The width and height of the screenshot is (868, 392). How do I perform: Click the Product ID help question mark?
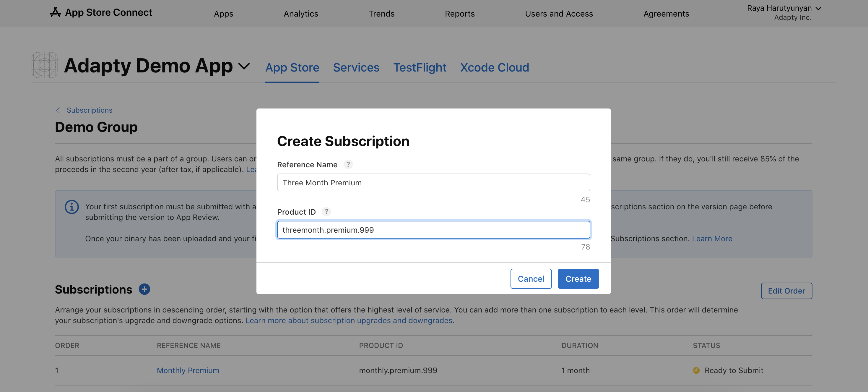(326, 212)
